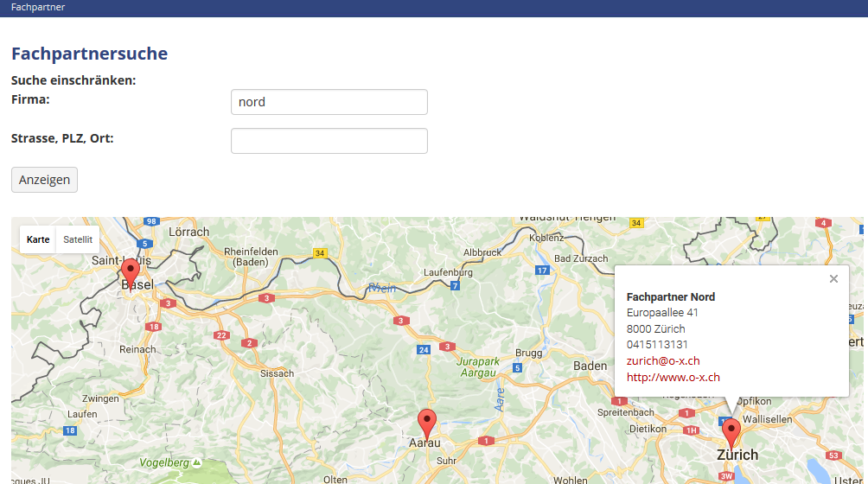Click the Spreitenbach map label
This screenshot has width=868, height=484.
(626, 412)
